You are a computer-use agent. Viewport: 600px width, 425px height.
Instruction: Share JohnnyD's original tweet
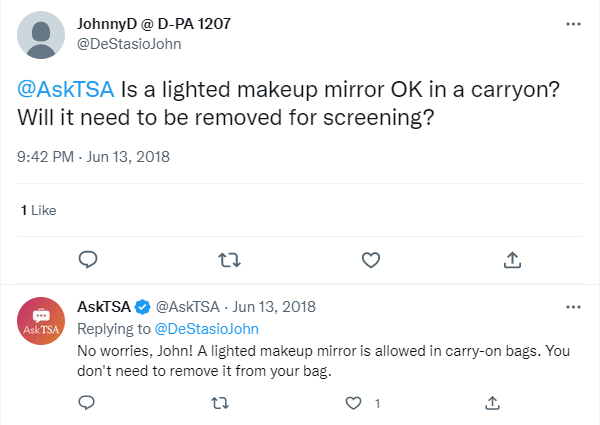(511, 259)
